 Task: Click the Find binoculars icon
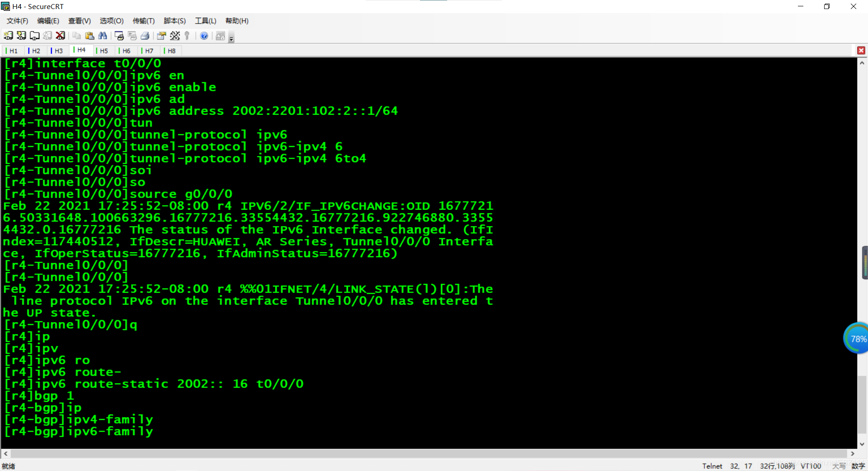103,36
